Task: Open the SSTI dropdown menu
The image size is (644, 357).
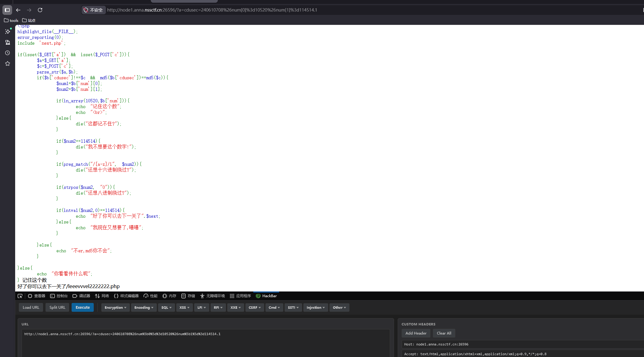Action: (x=293, y=308)
